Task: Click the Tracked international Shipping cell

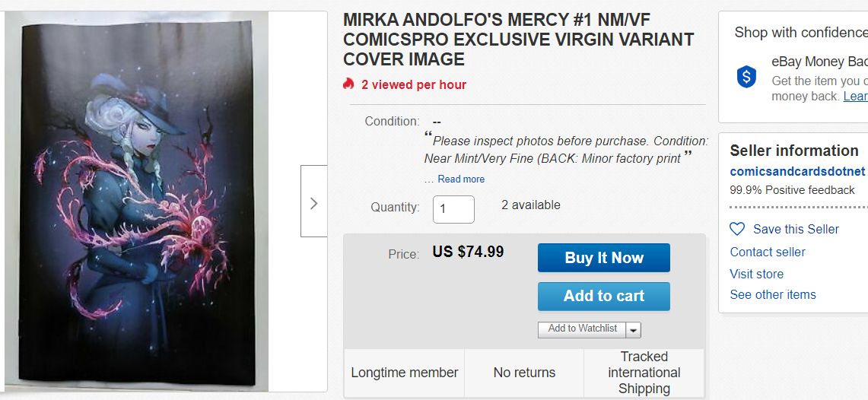Action: click(644, 373)
